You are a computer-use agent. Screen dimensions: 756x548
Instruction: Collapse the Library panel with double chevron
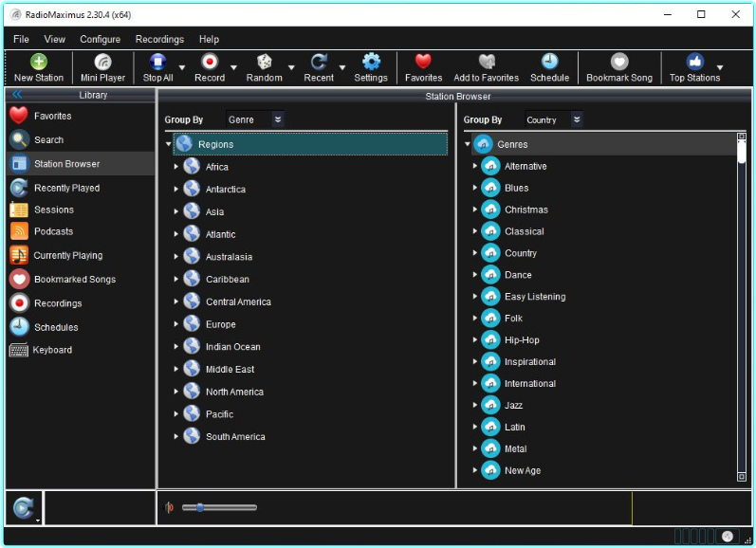[x=17, y=95]
